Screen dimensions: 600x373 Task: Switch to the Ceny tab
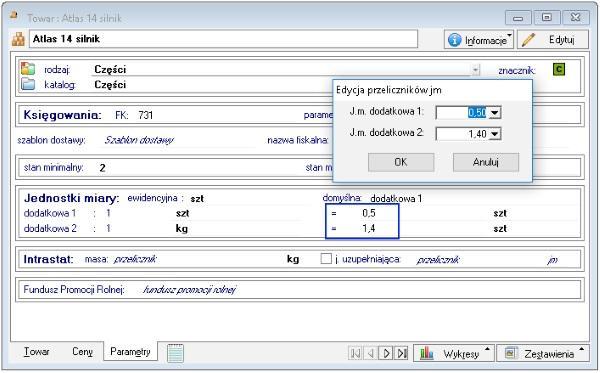click(82, 352)
